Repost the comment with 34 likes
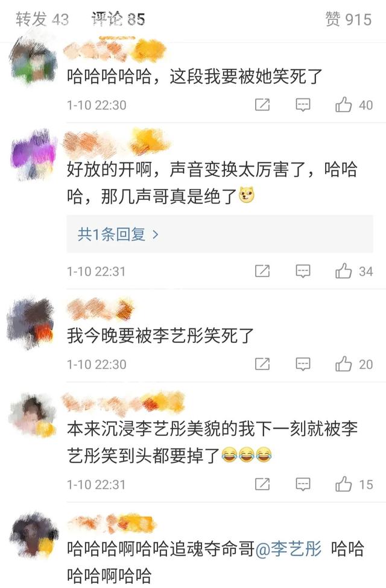This screenshot has height=588, width=386. click(262, 270)
